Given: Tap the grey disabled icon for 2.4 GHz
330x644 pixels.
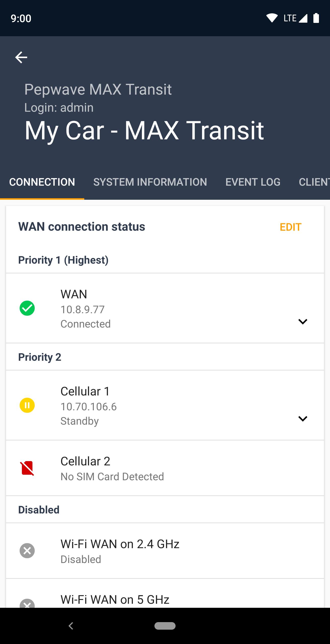Looking at the screenshot, I should tap(27, 551).
